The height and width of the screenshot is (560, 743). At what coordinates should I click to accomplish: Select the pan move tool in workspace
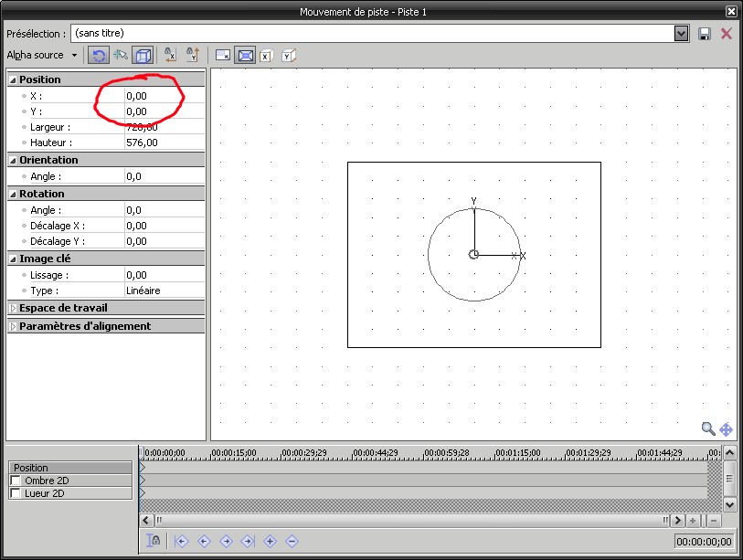726,429
